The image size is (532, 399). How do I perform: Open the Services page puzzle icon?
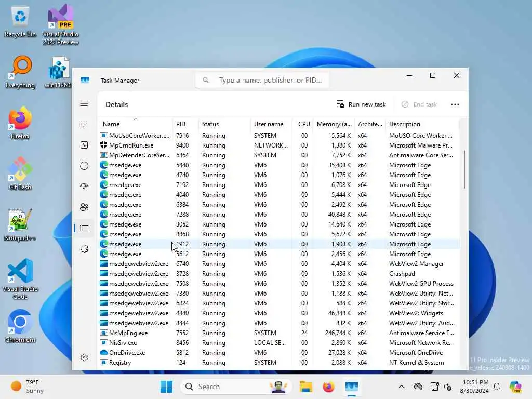click(84, 249)
